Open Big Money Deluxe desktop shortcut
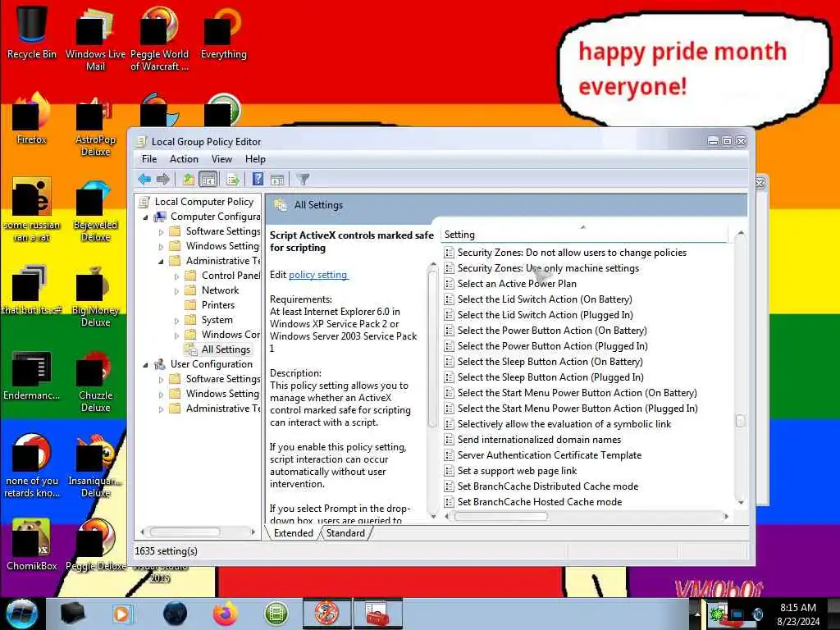Viewport: 840px width, 630px height. pyautogui.click(x=95, y=296)
